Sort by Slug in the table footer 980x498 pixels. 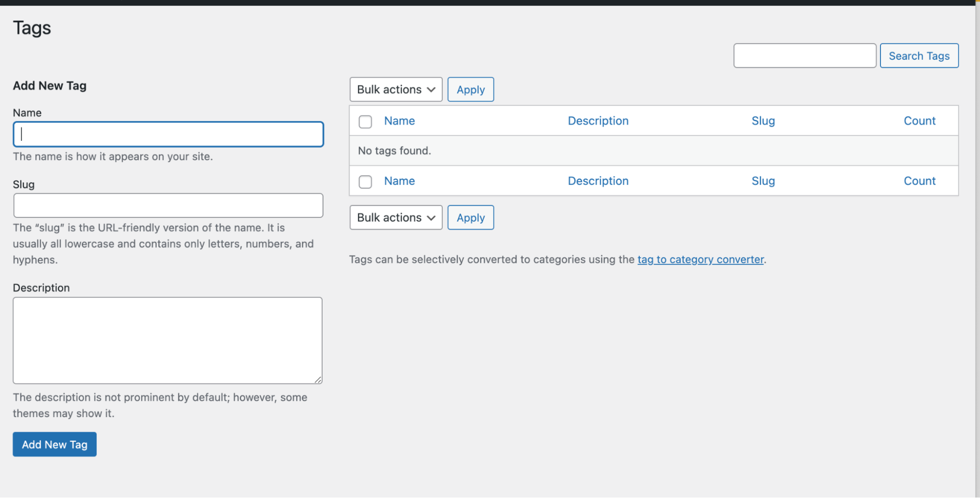coord(763,181)
